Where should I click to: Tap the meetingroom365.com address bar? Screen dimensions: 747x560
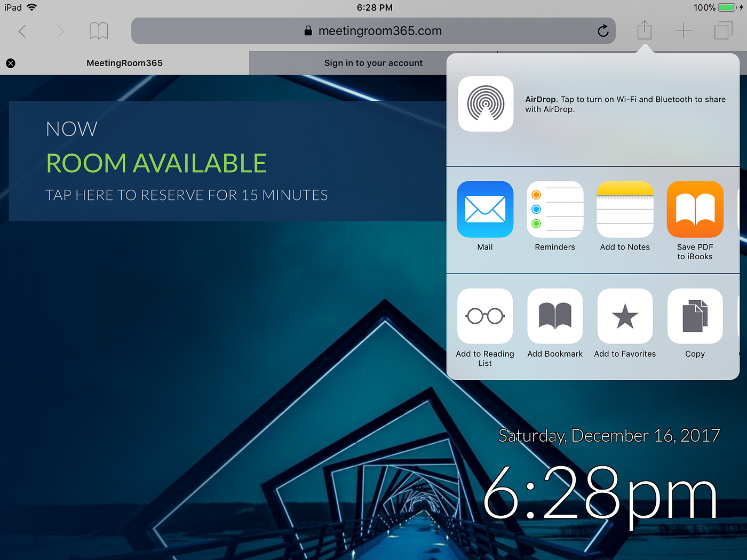pos(373,31)
